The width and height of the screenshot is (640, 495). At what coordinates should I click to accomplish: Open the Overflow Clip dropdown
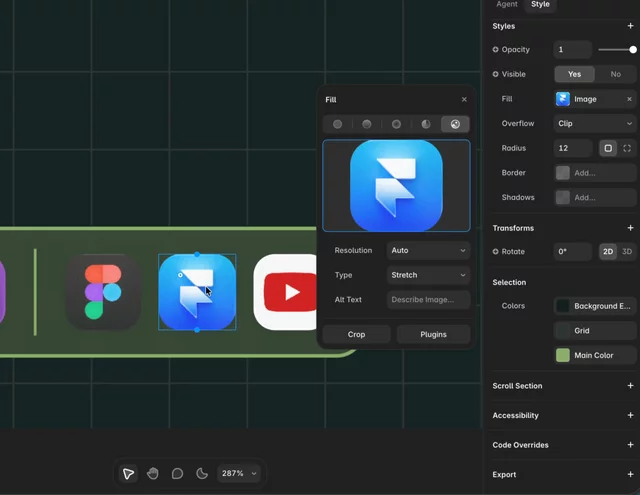click(x=595, y=123)
